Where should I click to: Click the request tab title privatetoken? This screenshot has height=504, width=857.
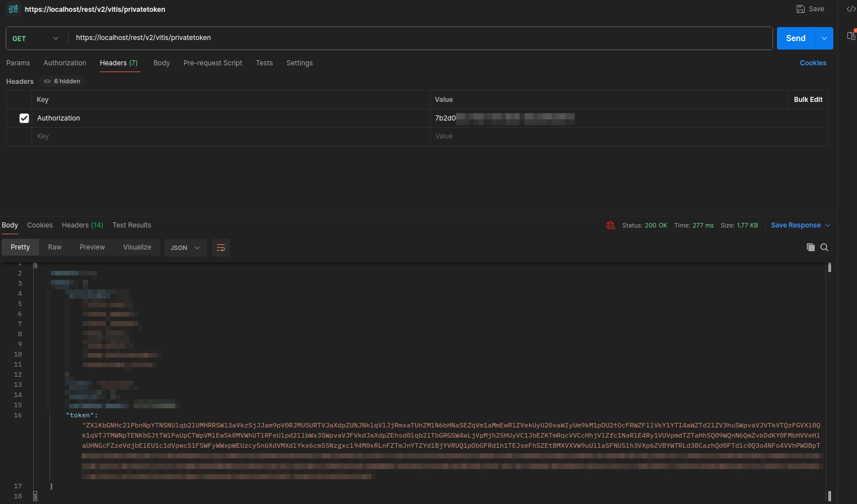pos(95,10)
